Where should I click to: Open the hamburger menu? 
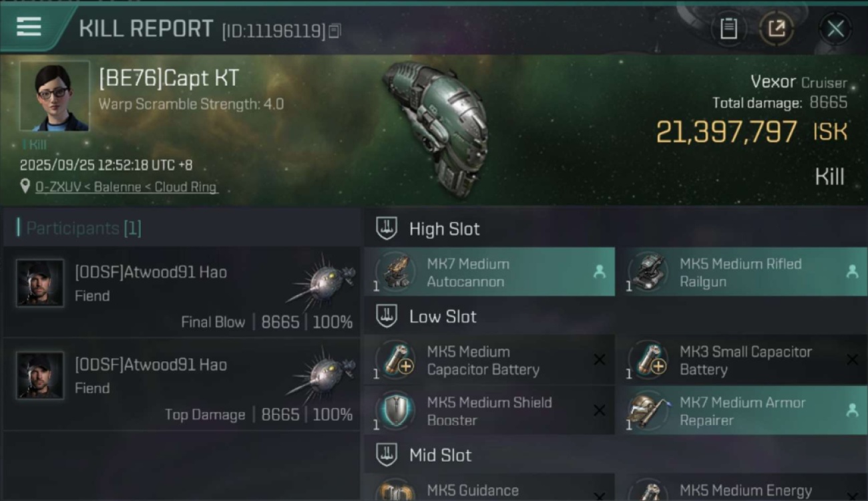(29, 27)
